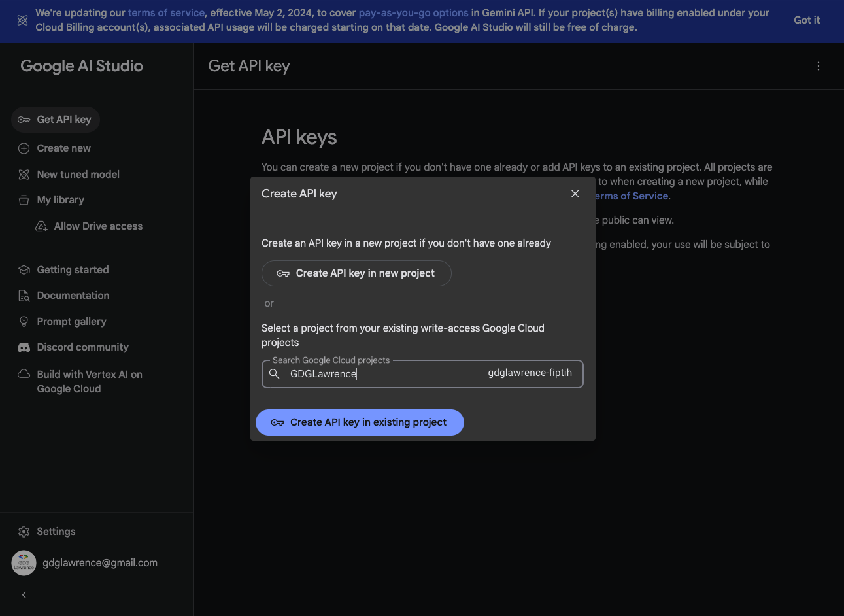This screenshot has width=844, height=616.
Task: Click the Search Google Cloud projects field
Action: pos(386,374)
